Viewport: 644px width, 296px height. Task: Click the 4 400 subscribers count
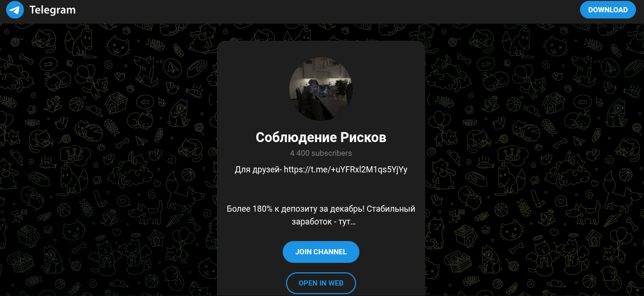click(321, 153)
